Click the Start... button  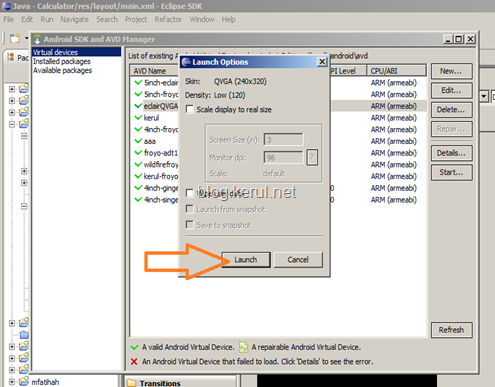tap(451, 172)
